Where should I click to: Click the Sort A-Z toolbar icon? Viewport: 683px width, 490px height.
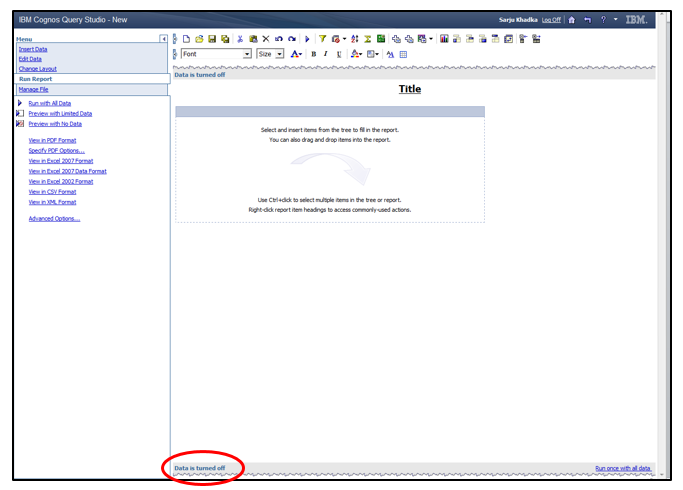(355, 39)
